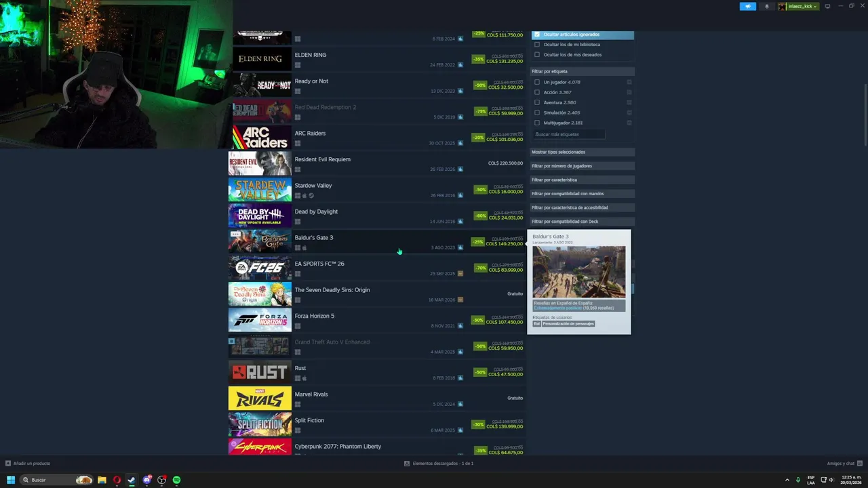Expand Filtrar por número de jugadores
Image resolution: width=868 pixels, height=488 pixels.
(x=582, y=166)
